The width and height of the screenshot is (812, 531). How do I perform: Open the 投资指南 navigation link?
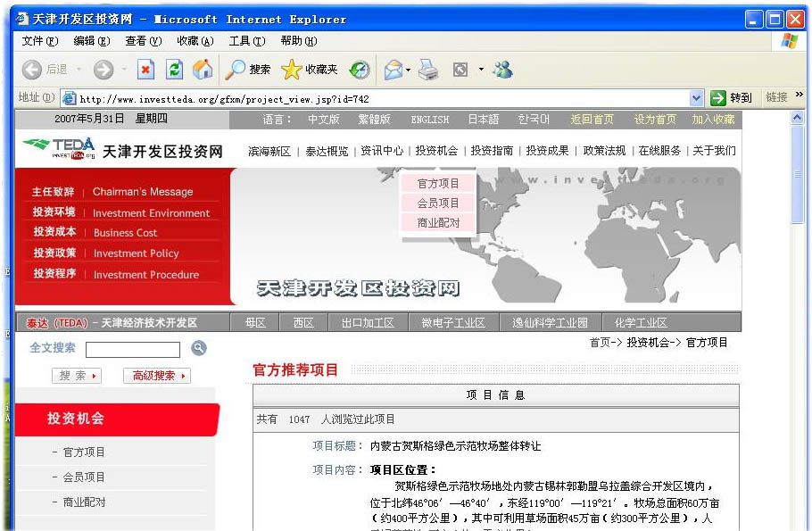point(492,151)
